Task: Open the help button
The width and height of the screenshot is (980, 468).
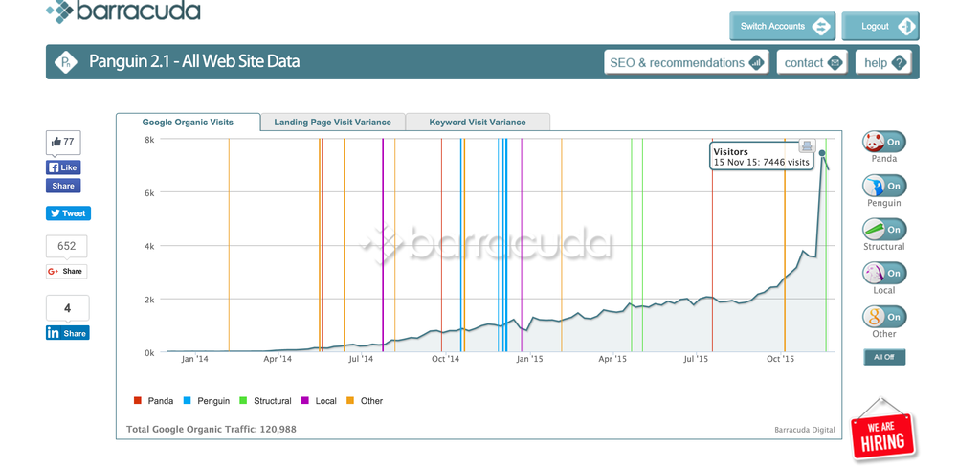Action: click(x=883, y=62)
